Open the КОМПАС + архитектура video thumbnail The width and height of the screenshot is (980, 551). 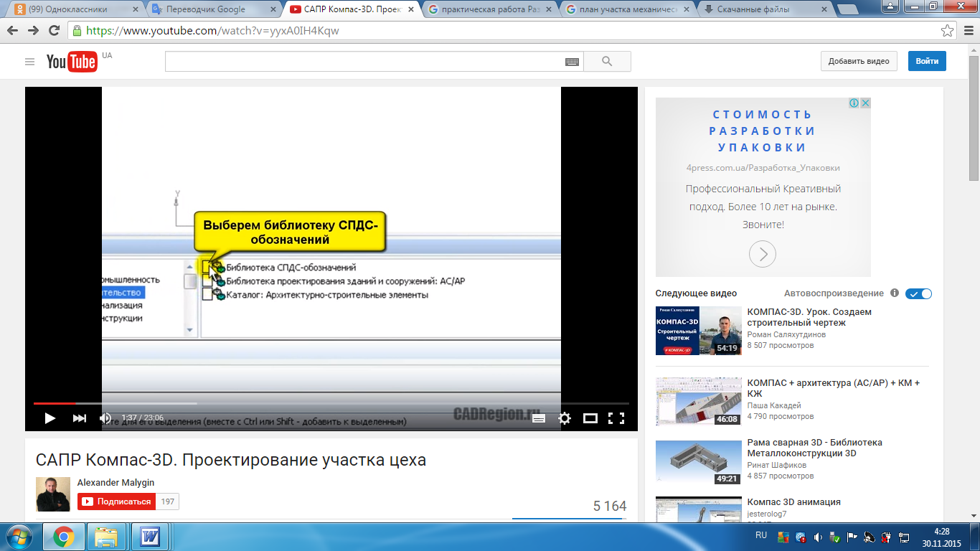698,402
